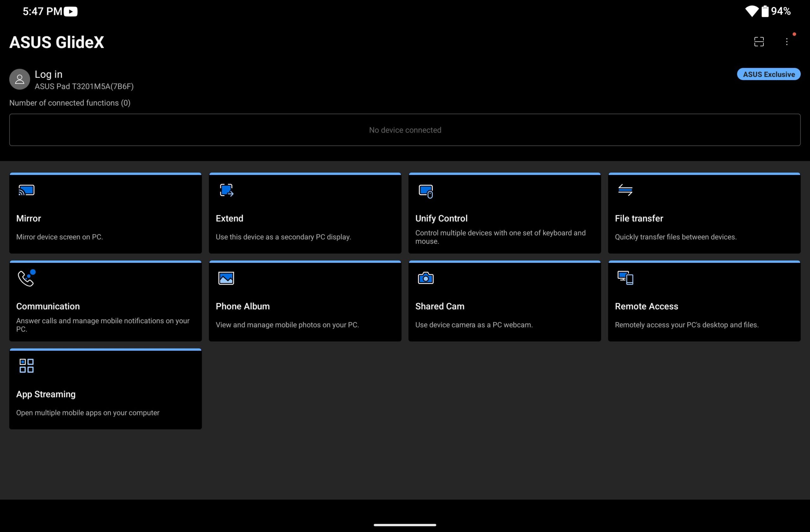Open the Extend function title
This screenshot has height=532, width=810.
click(x=229, y=218)
